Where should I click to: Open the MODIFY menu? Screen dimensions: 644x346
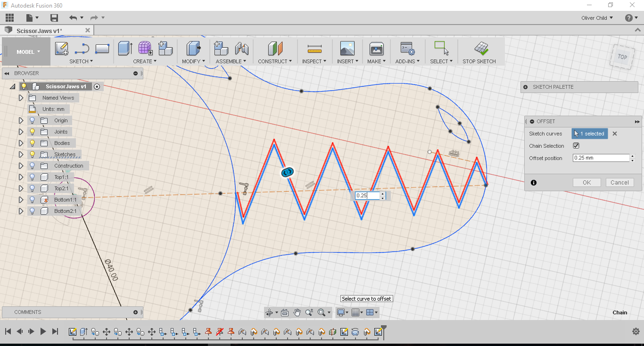(194, 61)
